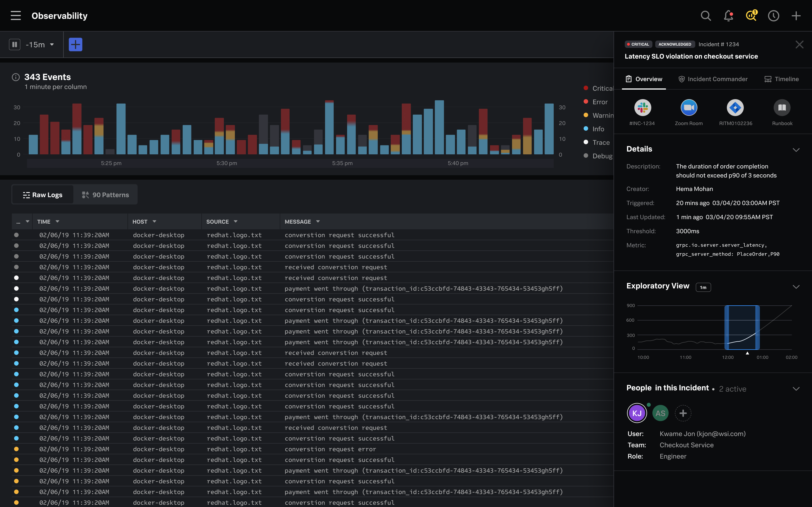View notifications from the bell icon

pos(729,15)
